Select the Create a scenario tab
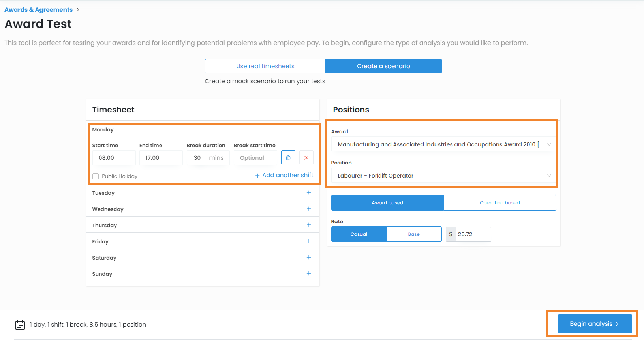The height and width of the screenshot is (342, 644). click(383, 66)
